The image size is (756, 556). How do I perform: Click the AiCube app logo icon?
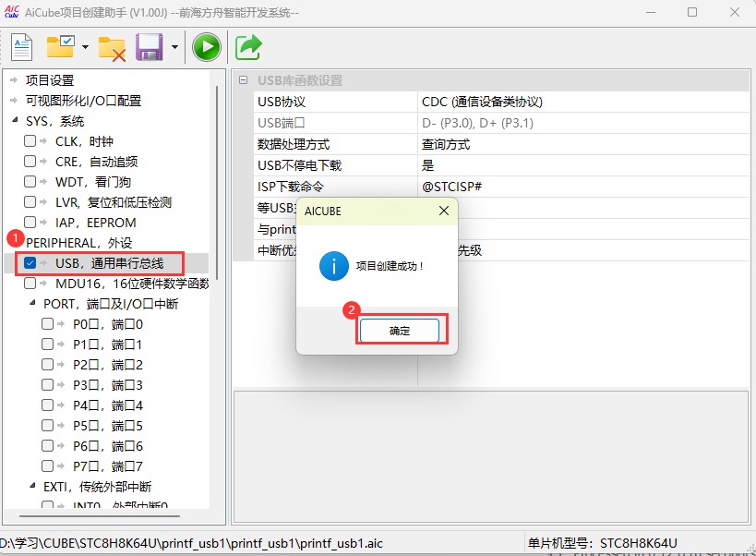(12, 12)
